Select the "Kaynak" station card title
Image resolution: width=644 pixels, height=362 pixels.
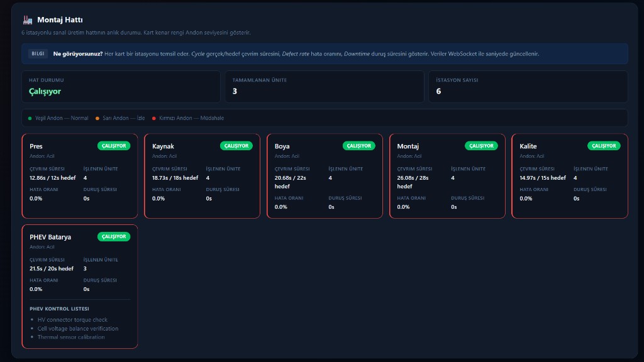[x=163, y=146]
